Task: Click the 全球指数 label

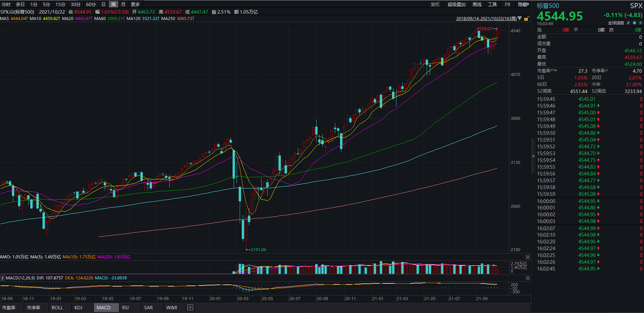Action: click(616, 23)
